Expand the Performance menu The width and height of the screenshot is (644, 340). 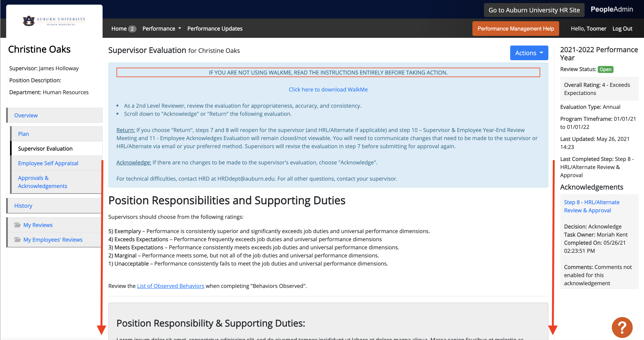click(162, 29)
